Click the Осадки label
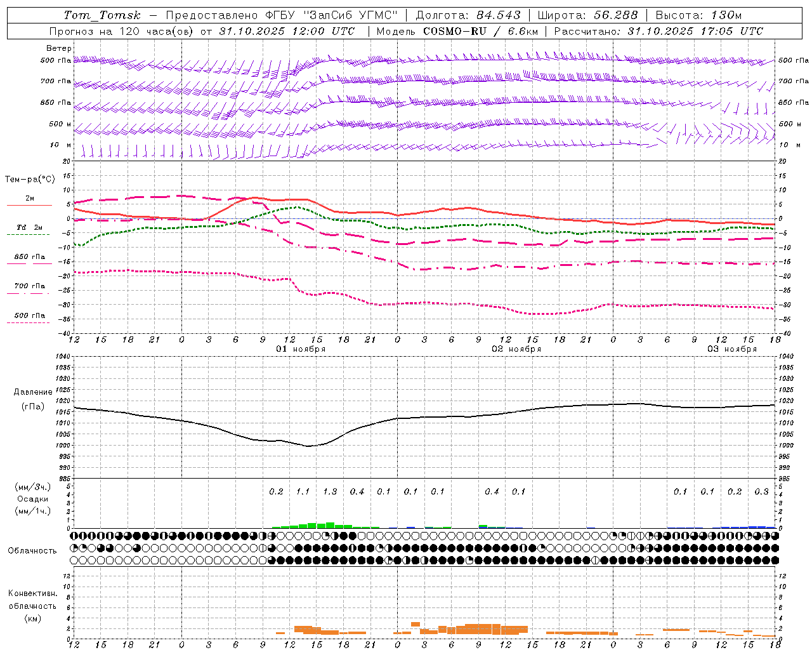 click(x=33, y=500)
